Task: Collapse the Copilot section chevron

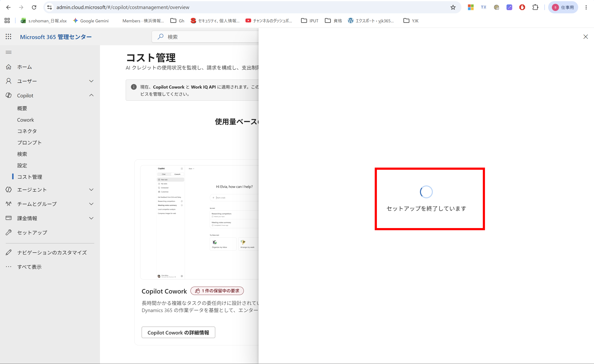Action: 91,95
